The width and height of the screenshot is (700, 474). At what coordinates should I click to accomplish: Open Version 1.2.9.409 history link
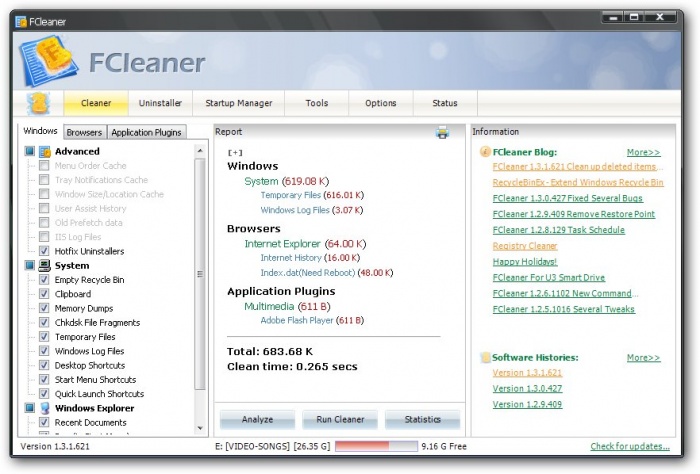[527, 404]
